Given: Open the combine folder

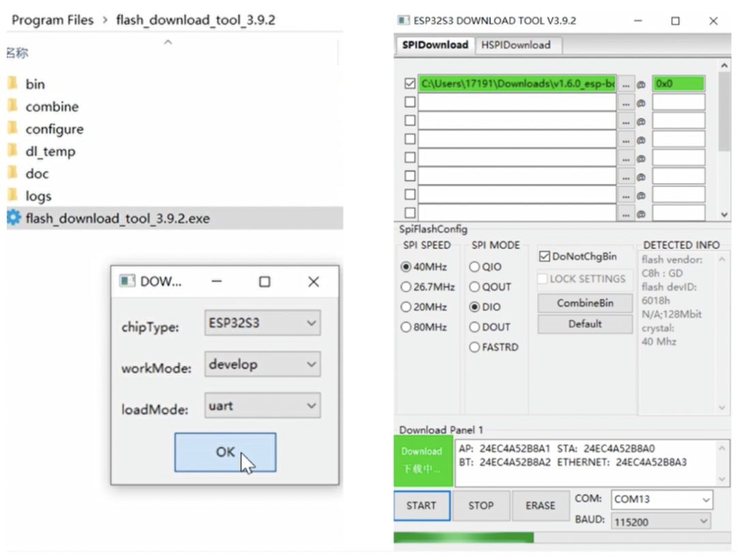Looking at the screenshot, I should pos(52,106).
